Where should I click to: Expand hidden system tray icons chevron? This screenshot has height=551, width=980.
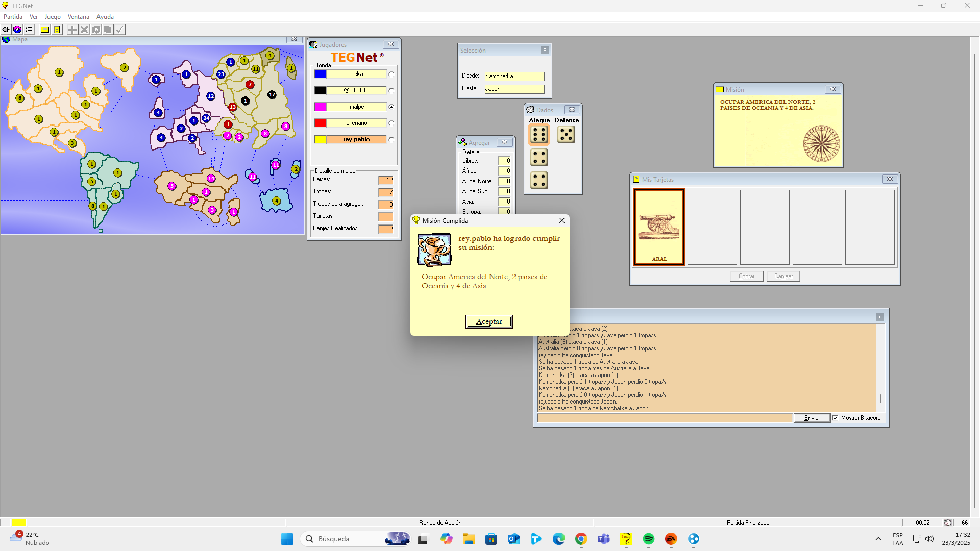(x=878, y=539)
